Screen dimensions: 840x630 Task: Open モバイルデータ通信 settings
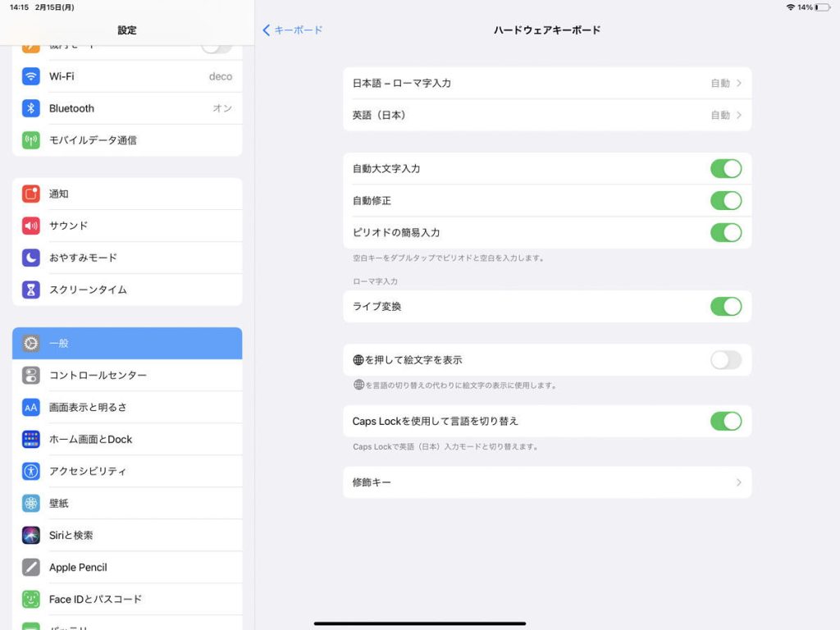(x=127, y=140)
